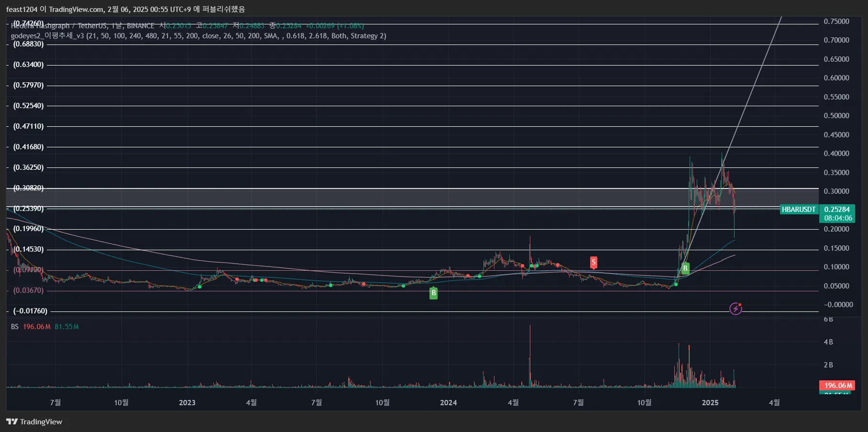Click the (0.03670) level label
The image size is (868, 432).
click(28, 290)
